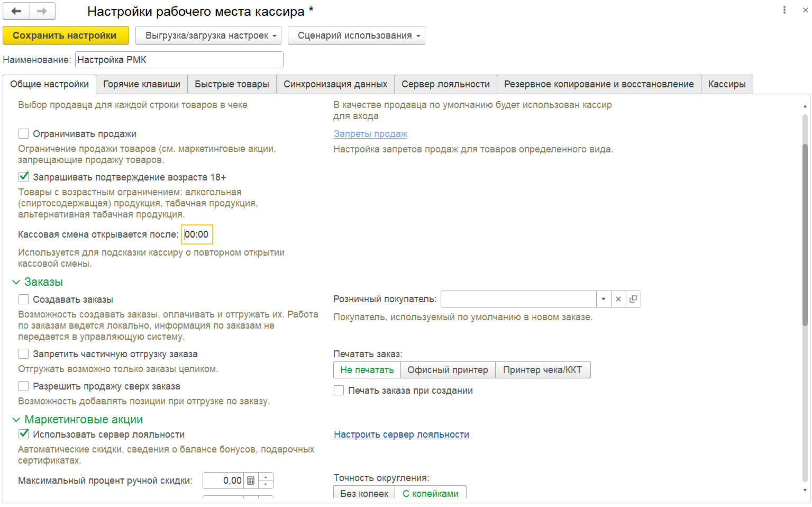The height and width of the screenshot is (507, 812).
Task: Open the Сервер лояльности tab
Action: tap(446, 84)
